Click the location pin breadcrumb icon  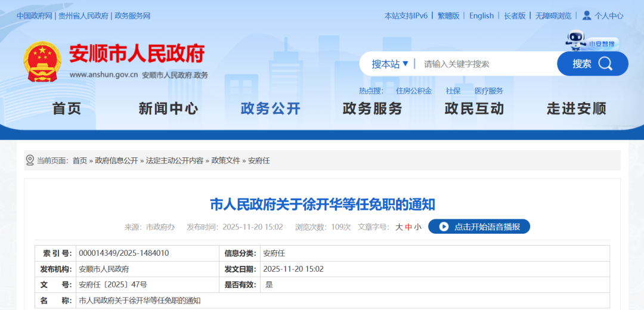click(x=30, y=160)
